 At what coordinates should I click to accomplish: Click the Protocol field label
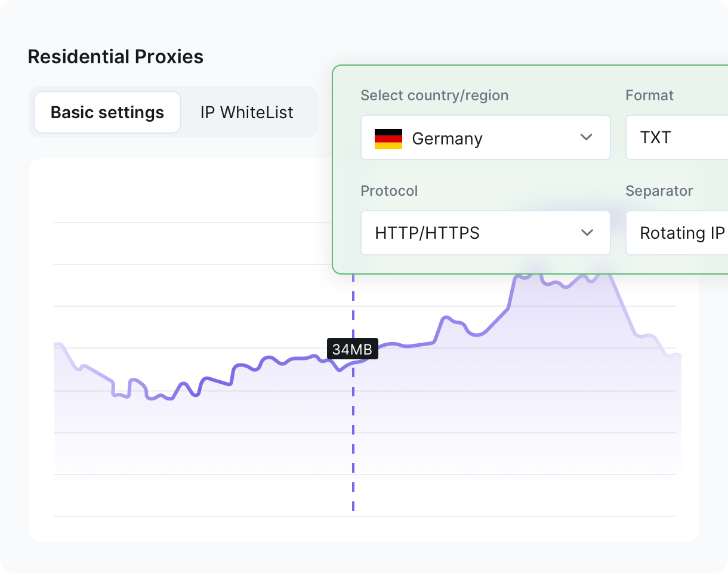(389, 191)
